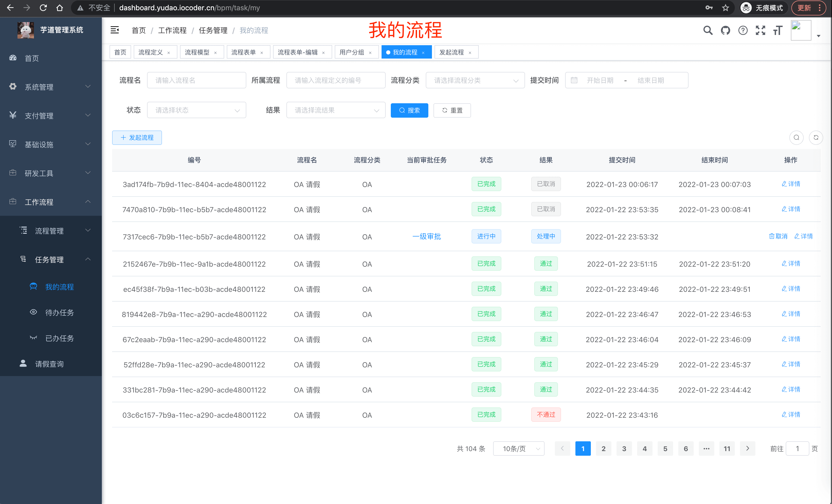This screenshot has height=504, width=832.
Task: Refresh the table with the reload icon
Action: [816, 137]
